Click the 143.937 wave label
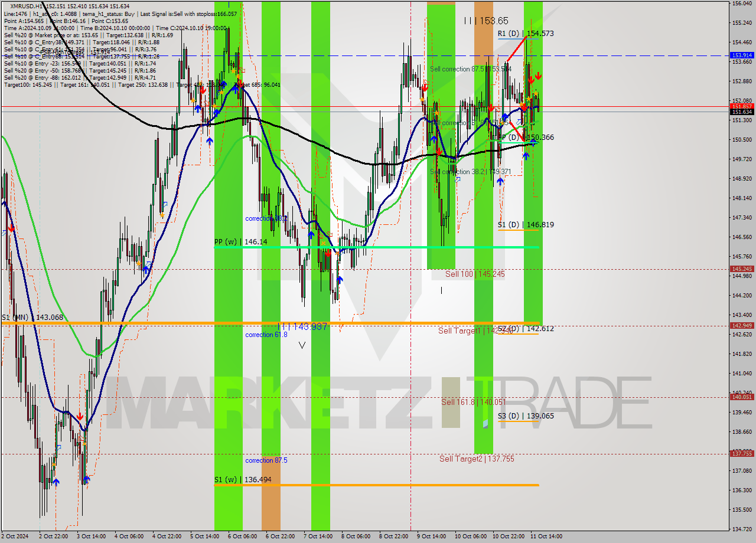Screen dimensions: 756x543 [x=302, y=326]
